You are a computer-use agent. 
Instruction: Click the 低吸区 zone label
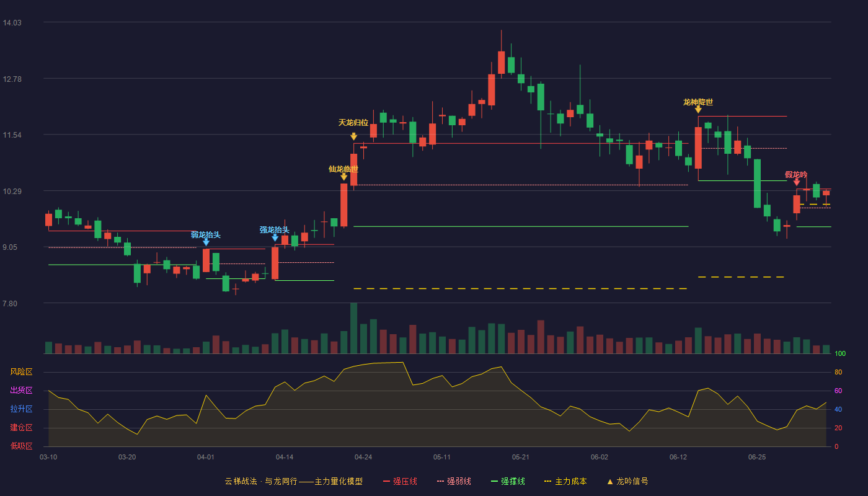coord(21,446)
